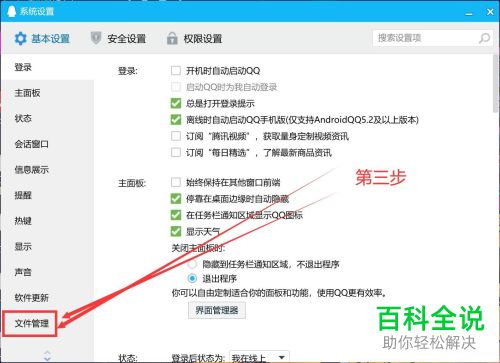The height and width of the screenshot is (363, 500).
Task: Uncheck 在任务栏通知区域显示QQ图标
Action: coord(176,215)
